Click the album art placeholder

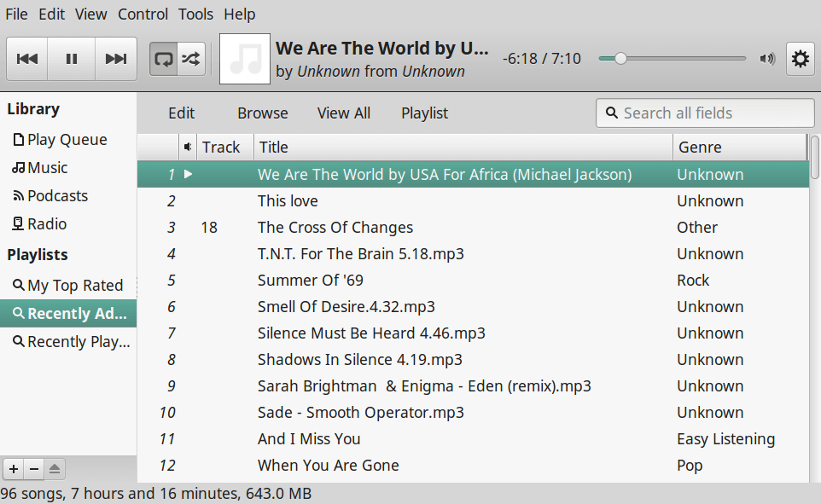point(245,59)
